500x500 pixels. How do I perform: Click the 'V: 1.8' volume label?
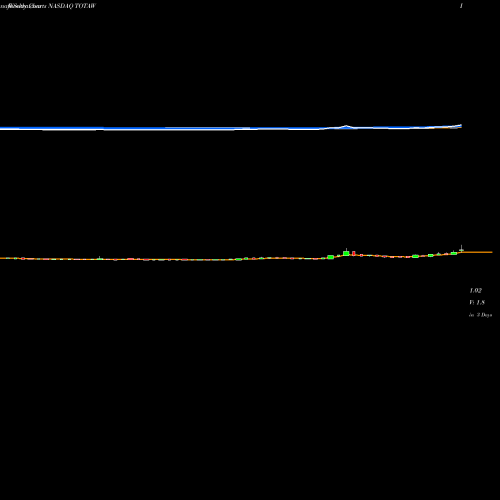tap(477, 303)
